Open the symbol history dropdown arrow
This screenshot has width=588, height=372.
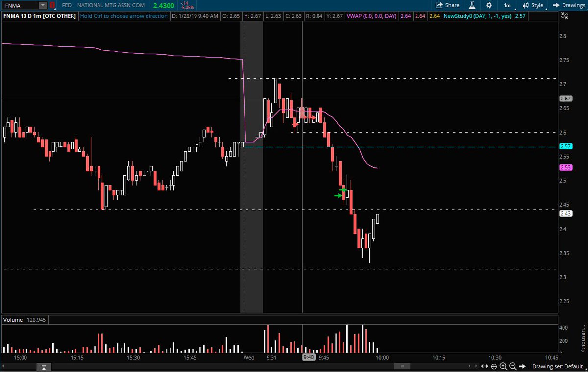pos(43,5)
